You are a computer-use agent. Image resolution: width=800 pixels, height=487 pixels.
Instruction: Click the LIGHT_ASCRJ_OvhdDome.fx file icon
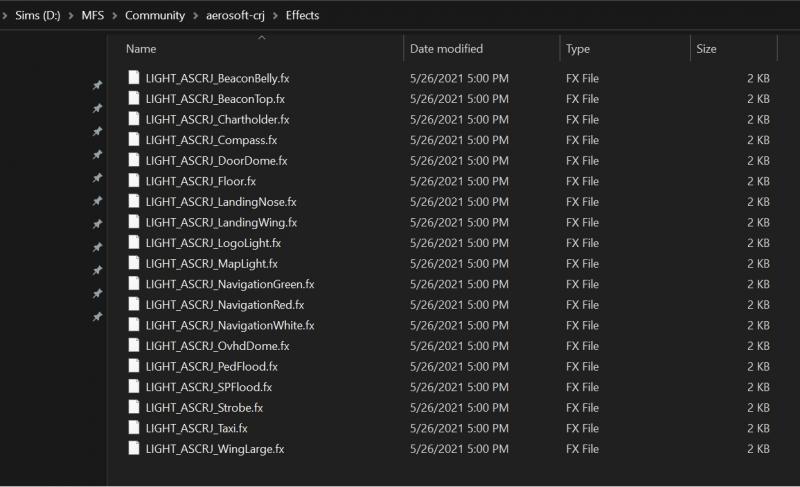click(135, 346)
